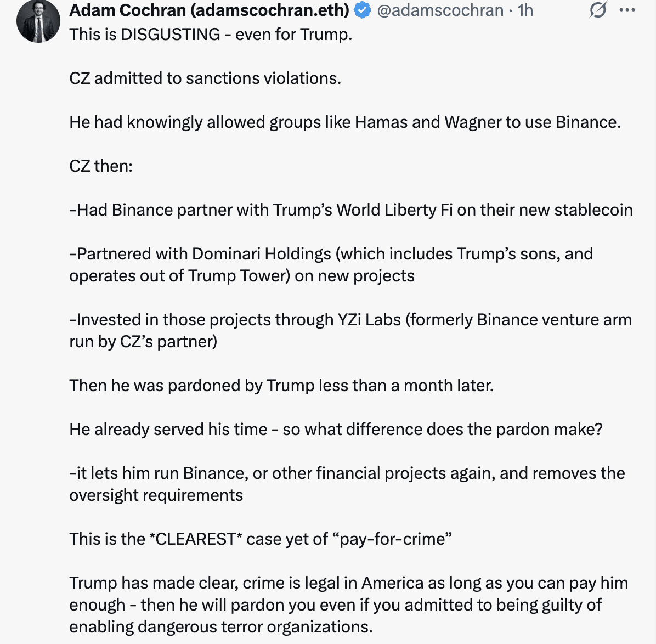Click the text "CZ admitted to sanctions violations."
656x644 pixels.
[x=205, y=78]
